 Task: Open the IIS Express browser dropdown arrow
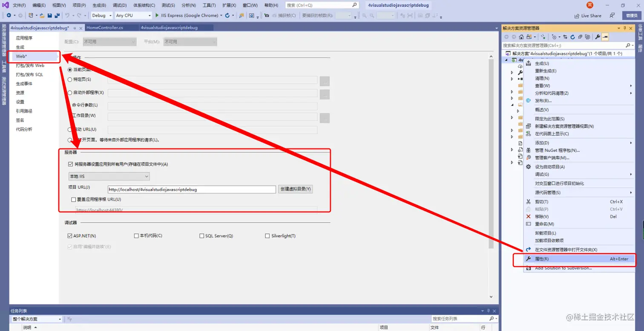[221, 15]
